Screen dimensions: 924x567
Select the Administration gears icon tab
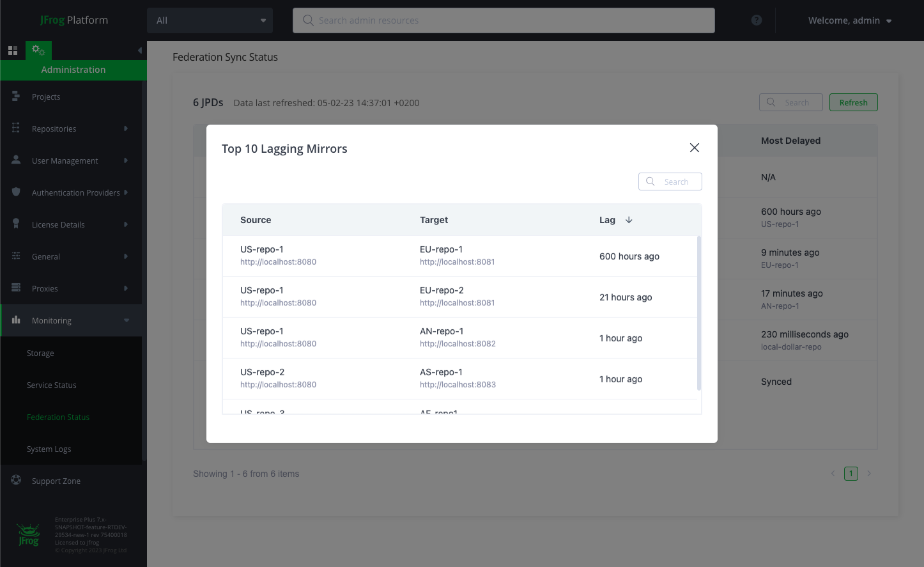click(38, 50)
